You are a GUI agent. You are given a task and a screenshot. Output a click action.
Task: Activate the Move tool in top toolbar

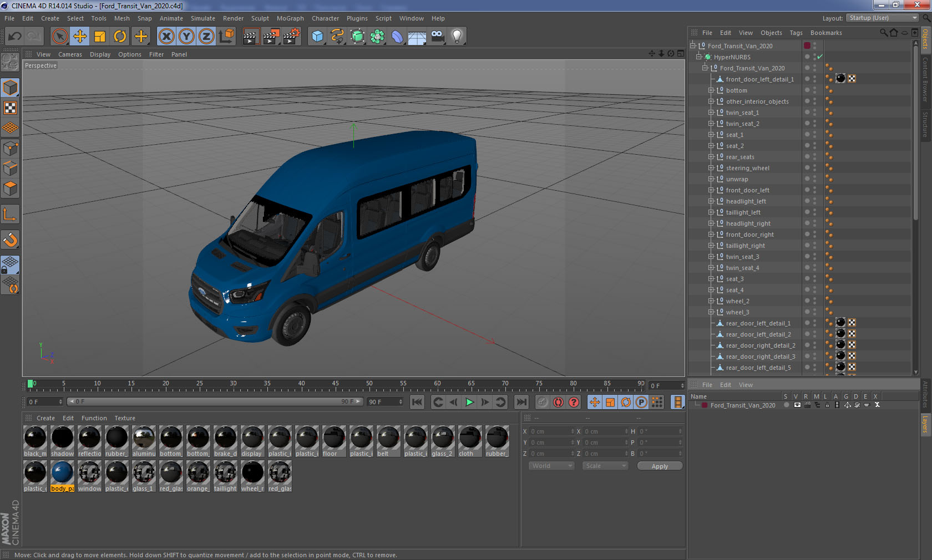click(80, 37)
